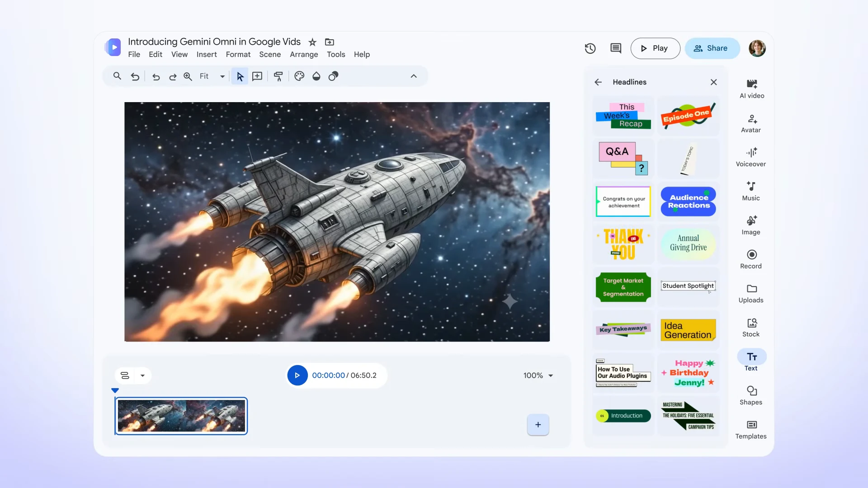Open the Stock media sidebar tool
Image resolution: width=868 pixels, height=488 pixels.
[x=751, y=328]
